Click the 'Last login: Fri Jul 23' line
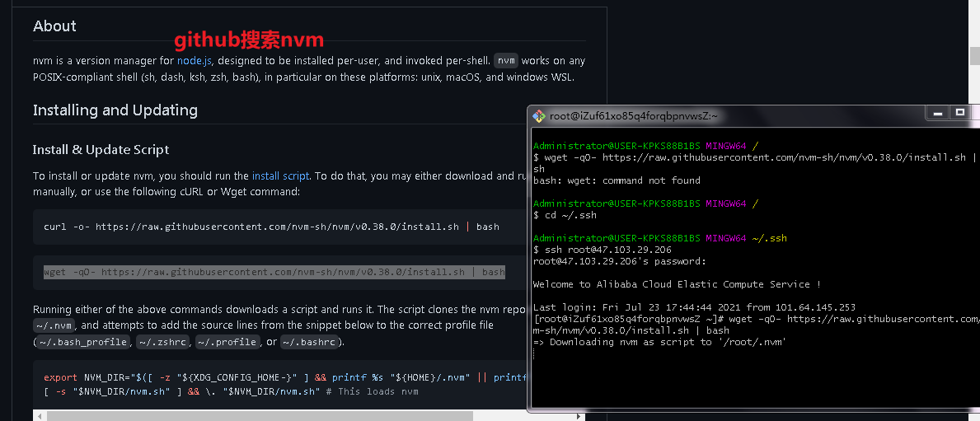The image size is (980, 421). click(694, 307)
